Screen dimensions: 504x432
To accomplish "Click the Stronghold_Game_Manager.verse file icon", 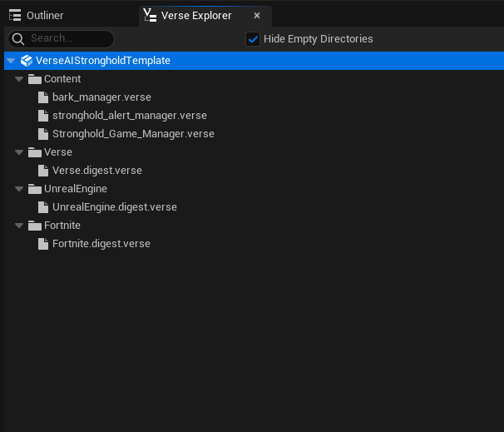I will coord(43,134).
